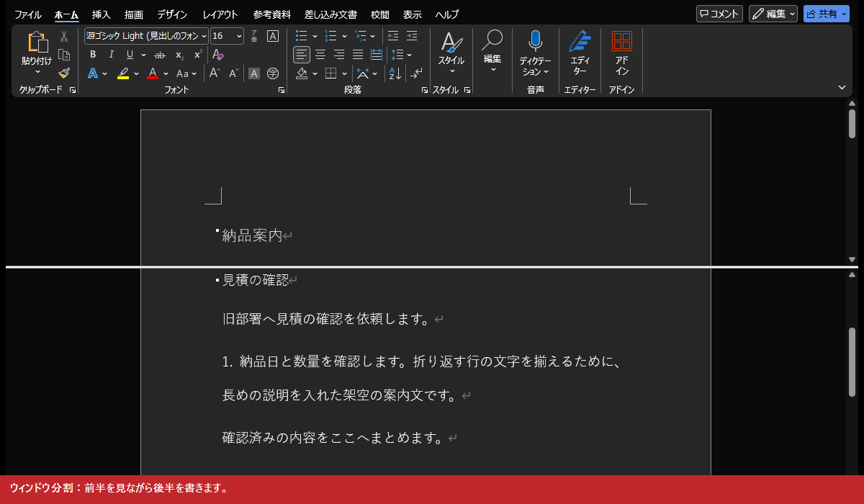The height and width of the screenshot is (504, 864).
Task: Toggle center text alignment
Action: click(x=320, y=55)
